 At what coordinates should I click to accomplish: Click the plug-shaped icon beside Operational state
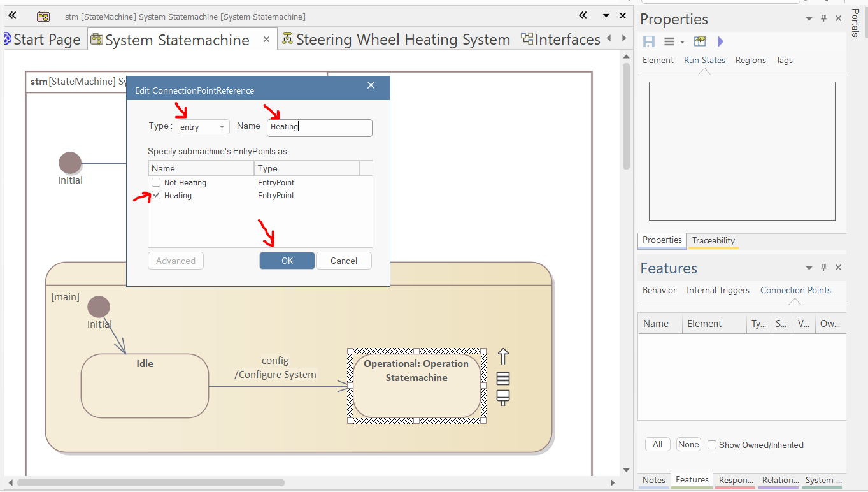(x=502, y=398)
